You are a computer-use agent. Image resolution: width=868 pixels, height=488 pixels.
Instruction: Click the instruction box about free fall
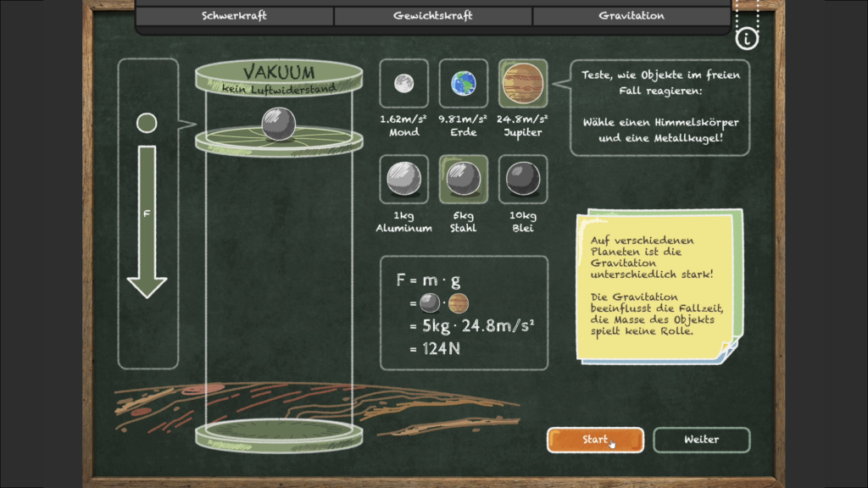(659, 106)
